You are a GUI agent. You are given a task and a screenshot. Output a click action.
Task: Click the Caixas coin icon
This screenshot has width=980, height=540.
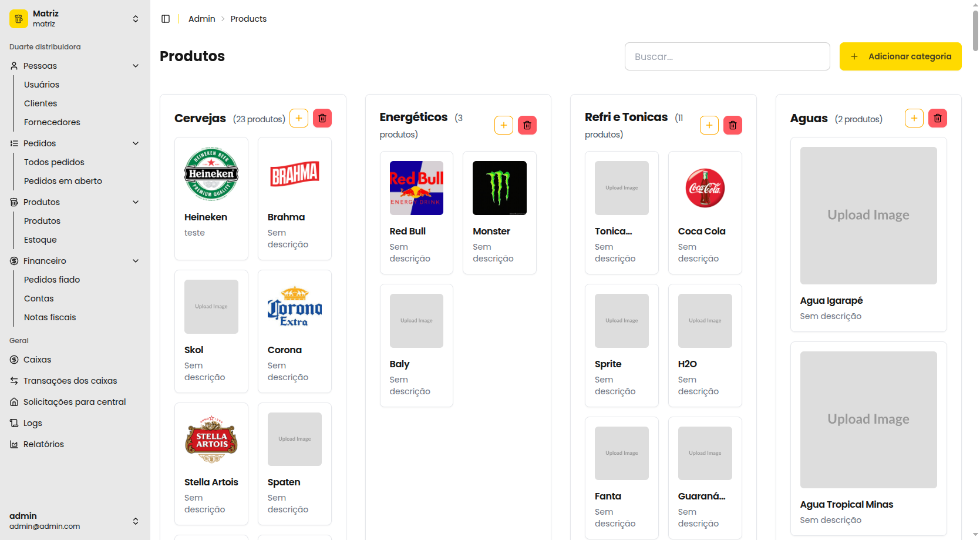14,360
